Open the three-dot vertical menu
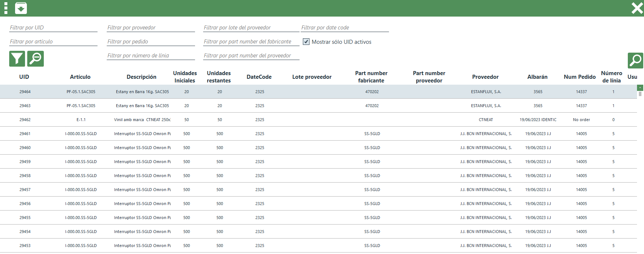Screen dimensions: 644x254 click(6, 8)
